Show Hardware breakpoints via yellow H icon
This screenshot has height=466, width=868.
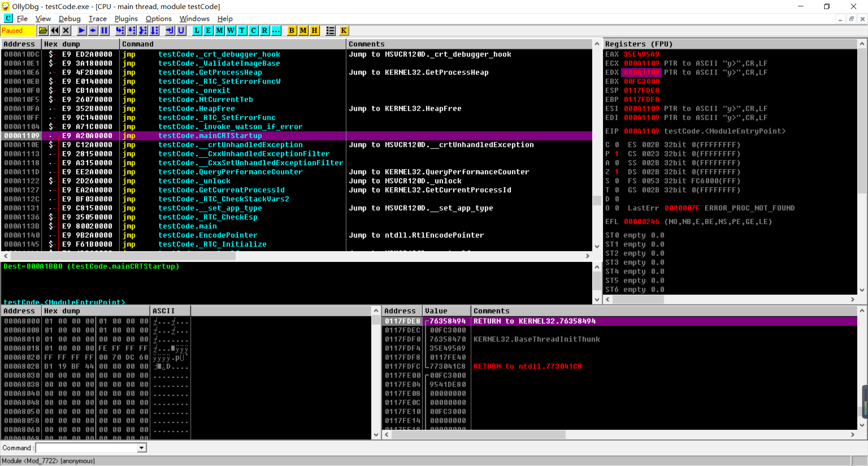click(x=315, y=31)
